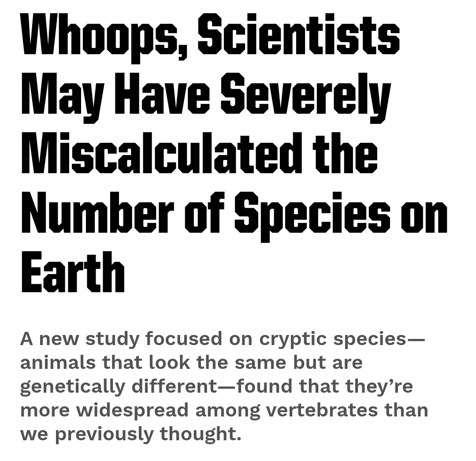This screenshot has height=461, width=476.
Task: Select the word "vertebrates" in the subheading
Action: click(x=322, y=410)
